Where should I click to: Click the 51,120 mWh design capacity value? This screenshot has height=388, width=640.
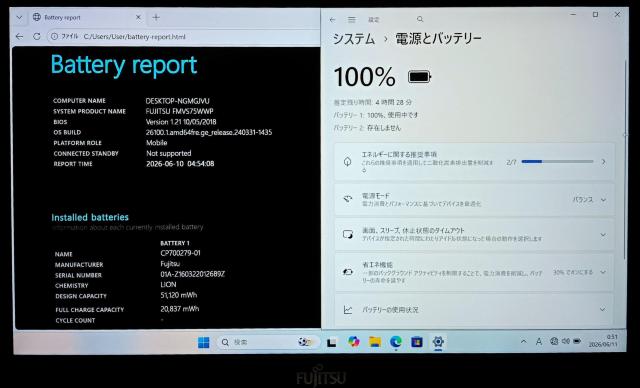tap(179, 295)
